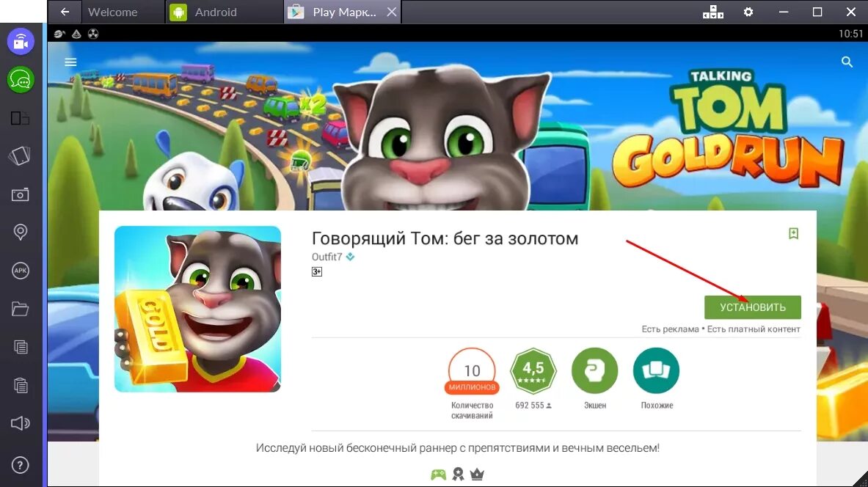Open the location pin sidebar icon
Viewport: 868px width, 487px height.
tap(21, 232)
